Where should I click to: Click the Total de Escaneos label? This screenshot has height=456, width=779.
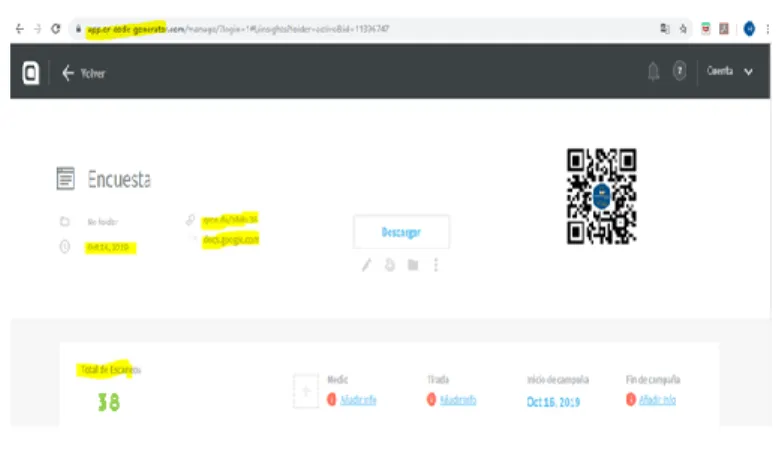111,370
